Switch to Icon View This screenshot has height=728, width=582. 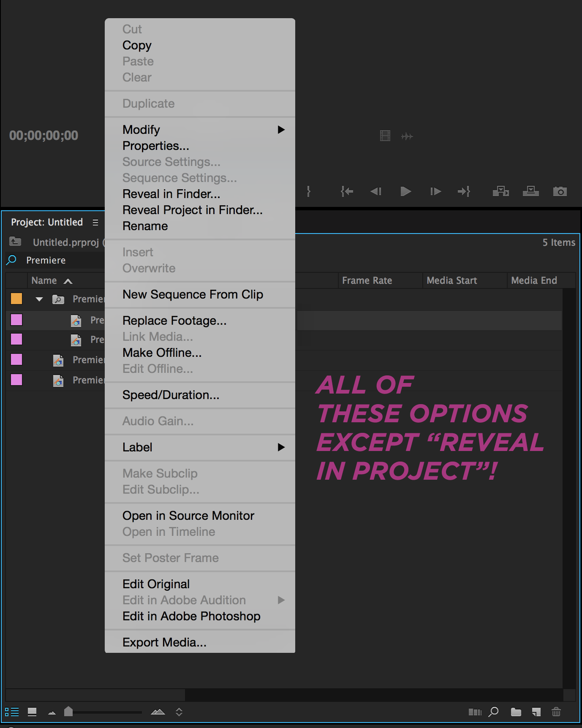point(32,712)
